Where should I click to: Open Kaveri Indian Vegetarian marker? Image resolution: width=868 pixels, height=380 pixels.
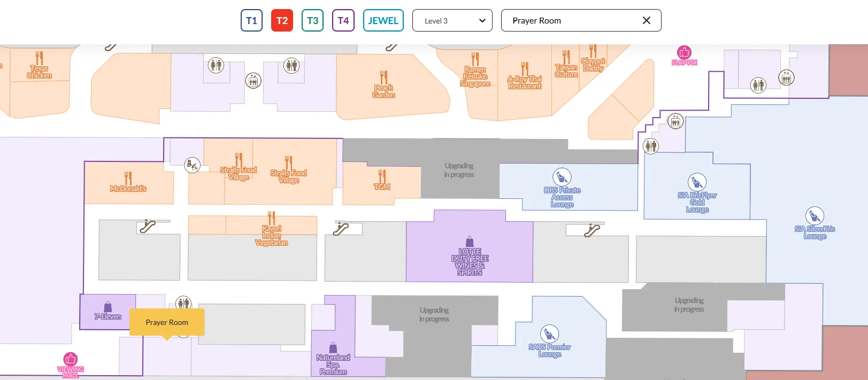271,229
